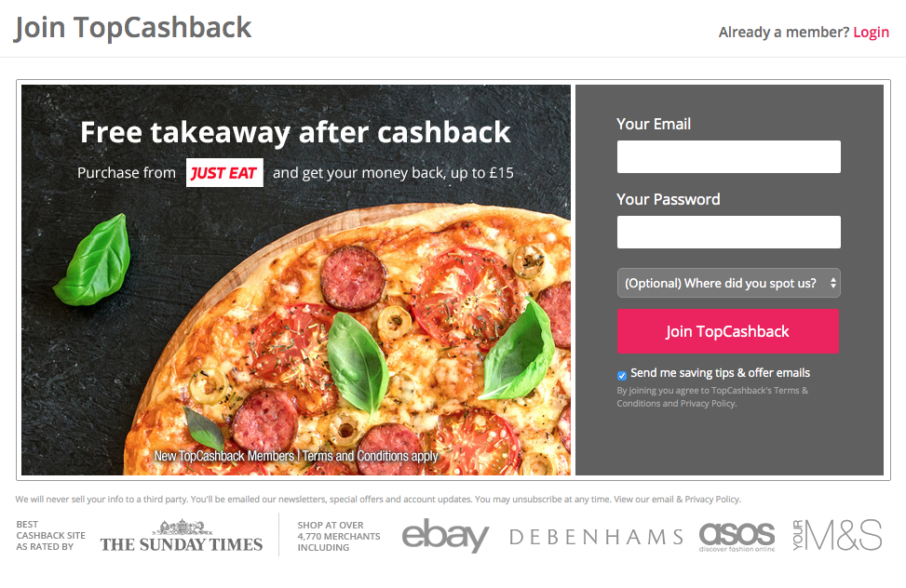This screenshot has width=906, height=588.
Task: Click the Just Eat logo badge
Action: [224, 173]
